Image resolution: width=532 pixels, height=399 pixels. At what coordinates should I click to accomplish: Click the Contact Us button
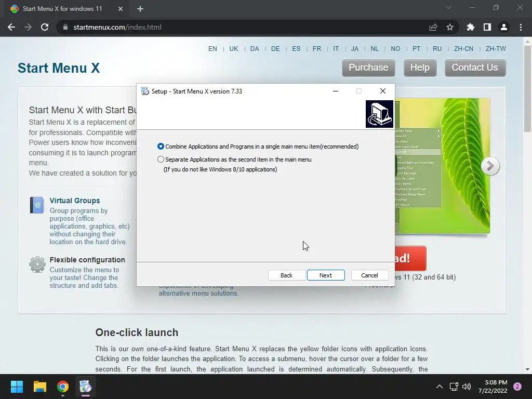click(475, 68)
